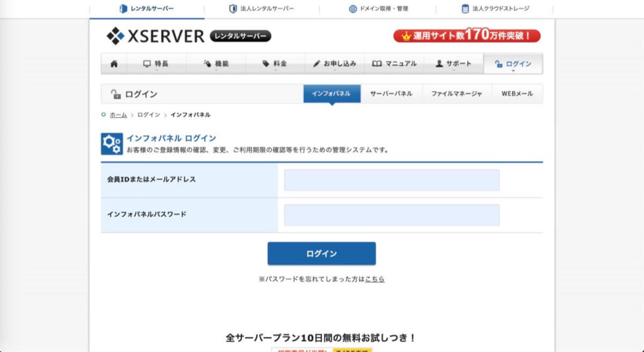
Task: Select the レンタルサーバー top tab
Action: coord(147,9)
